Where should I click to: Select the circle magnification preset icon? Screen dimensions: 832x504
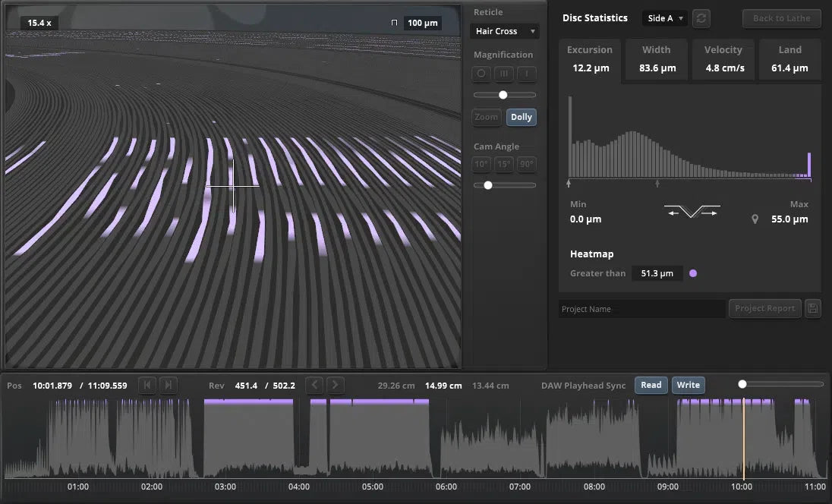click(481, 74)
